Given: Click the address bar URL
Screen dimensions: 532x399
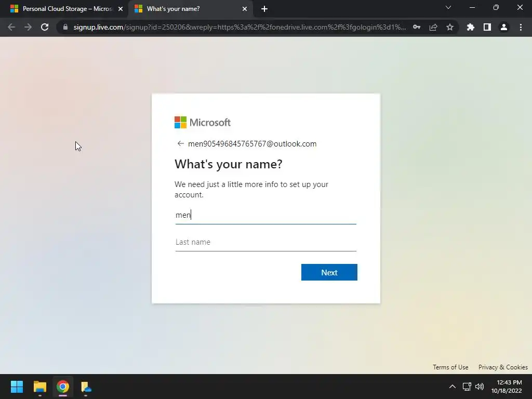Looking at the screenshot, I should 240,27.
